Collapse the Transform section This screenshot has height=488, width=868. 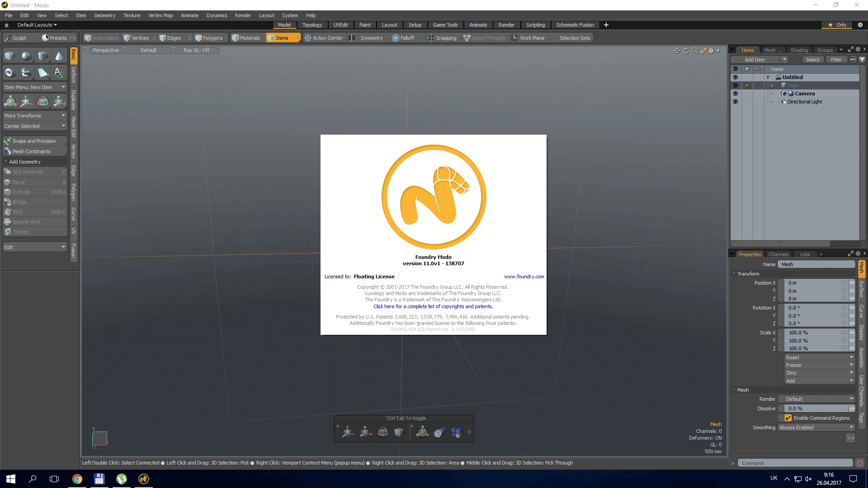click(x=734, y=274)
